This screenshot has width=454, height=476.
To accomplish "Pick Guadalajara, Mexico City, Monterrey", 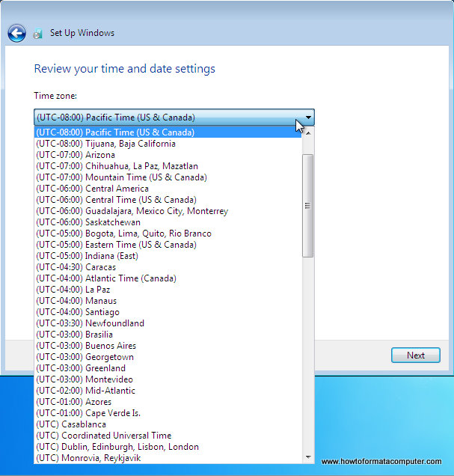I will [x=168, y=211].
